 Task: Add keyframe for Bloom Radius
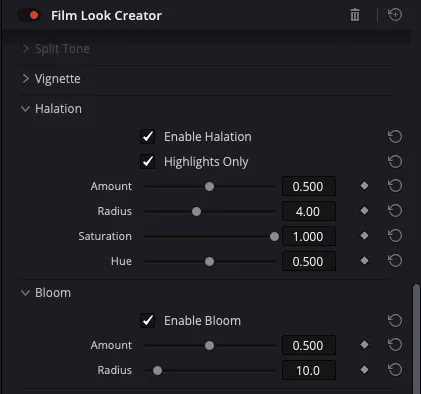(x=364, y=369)
